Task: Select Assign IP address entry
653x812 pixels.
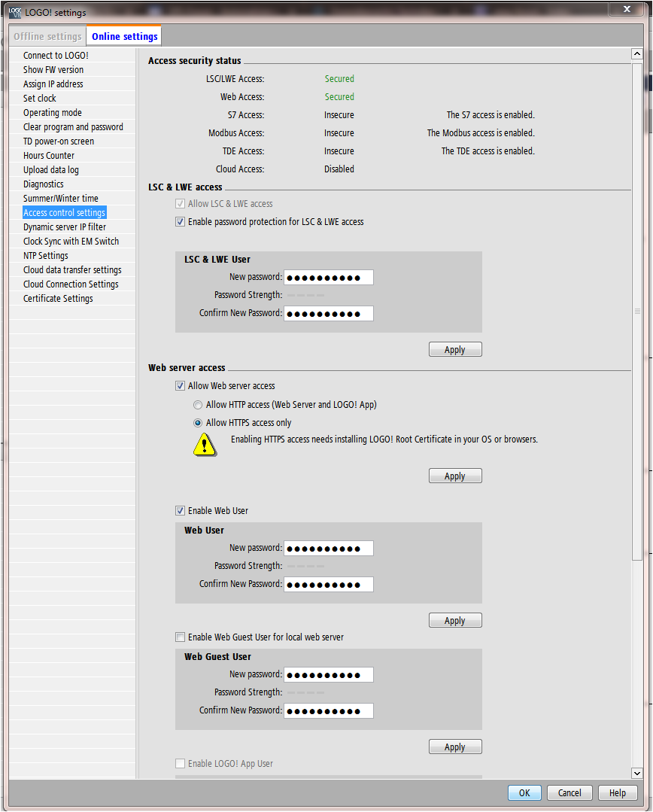Action: point(53,84)
